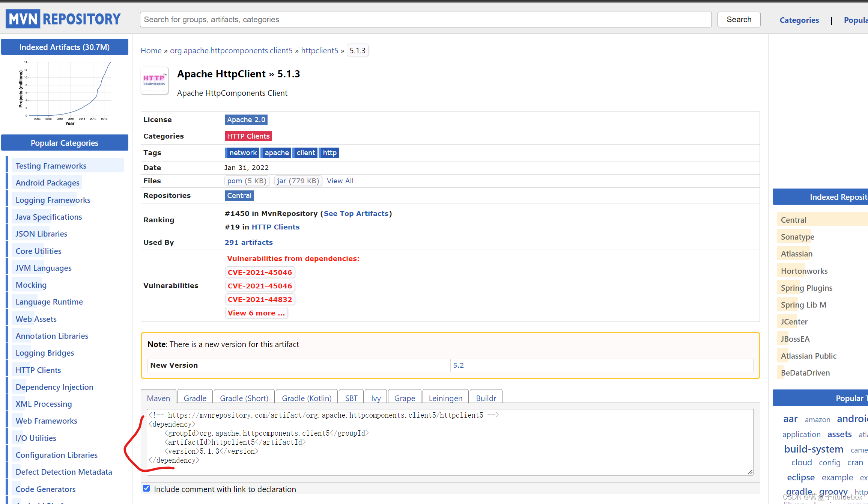Toggle Include comment with link checkbox
Image resolution: width=868 pixels, height=504 pixels.
tap(146, 488)
